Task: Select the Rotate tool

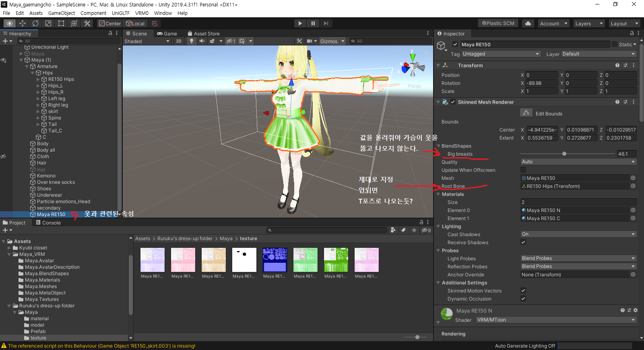Action: [x=35, y=23]
